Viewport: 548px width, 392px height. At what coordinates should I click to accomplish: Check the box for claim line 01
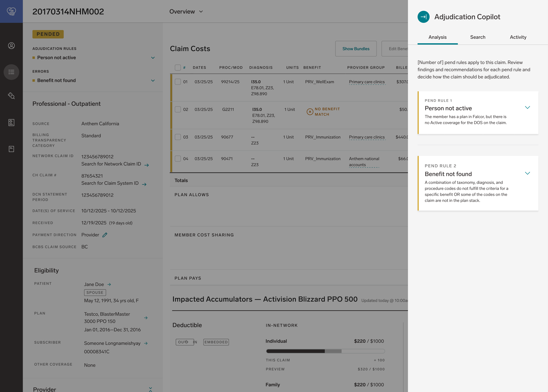[x=178, y=82]
